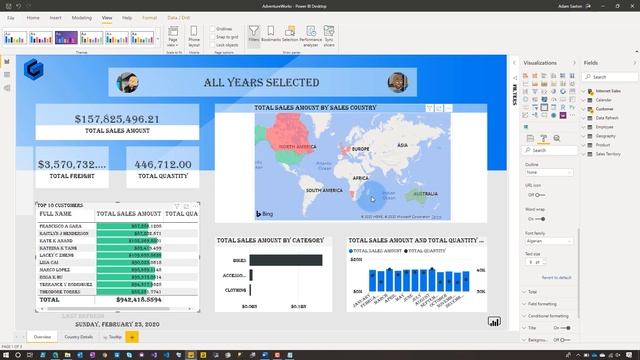
Task: Open the File menu
Action: tap(11, 18)
